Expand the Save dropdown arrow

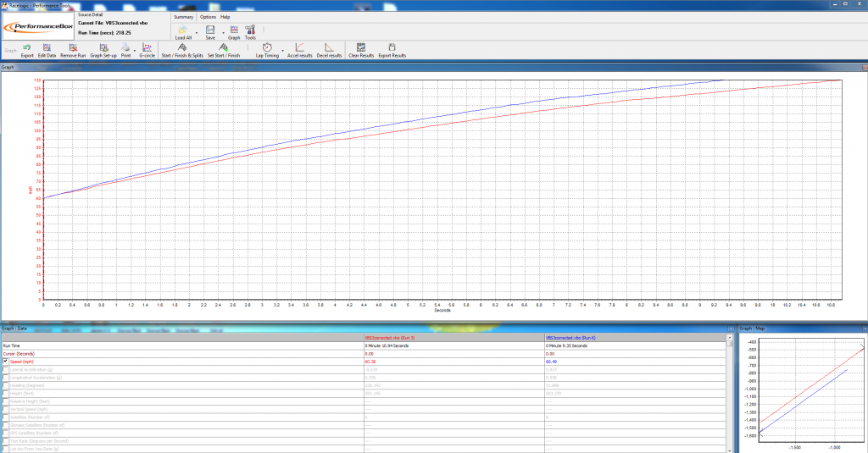coord(223,33)
